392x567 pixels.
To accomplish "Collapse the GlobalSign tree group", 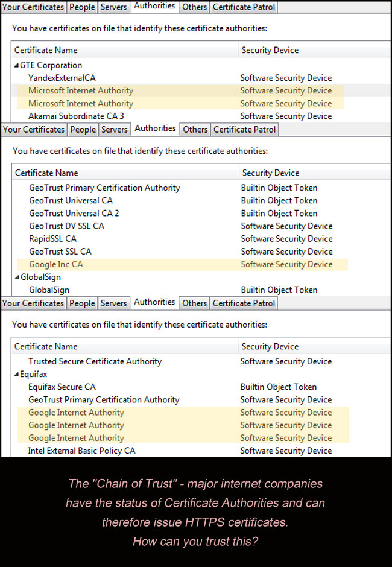I will coord(17,277).
